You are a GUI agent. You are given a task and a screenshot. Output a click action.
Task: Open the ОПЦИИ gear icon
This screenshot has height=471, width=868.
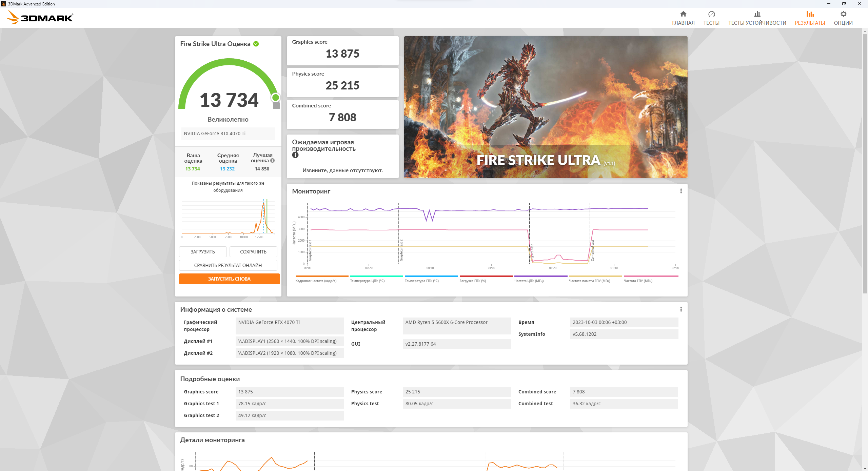tap(843, 14)
